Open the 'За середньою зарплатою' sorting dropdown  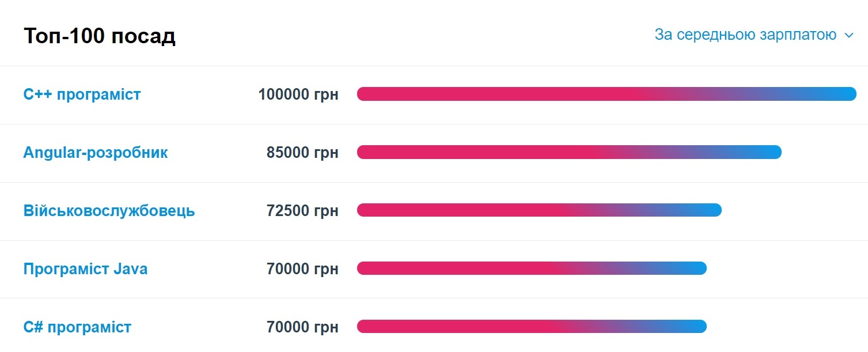click(x=744, y=35)
